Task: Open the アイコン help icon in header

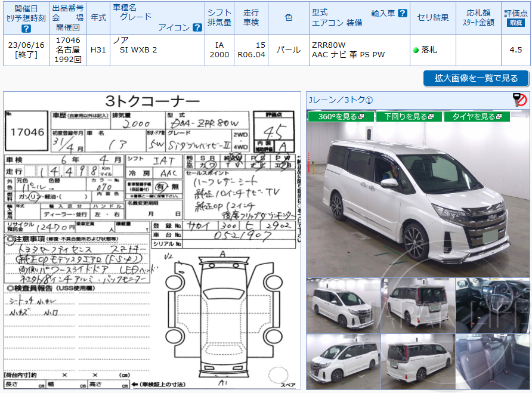Action: tap(197, 26)
